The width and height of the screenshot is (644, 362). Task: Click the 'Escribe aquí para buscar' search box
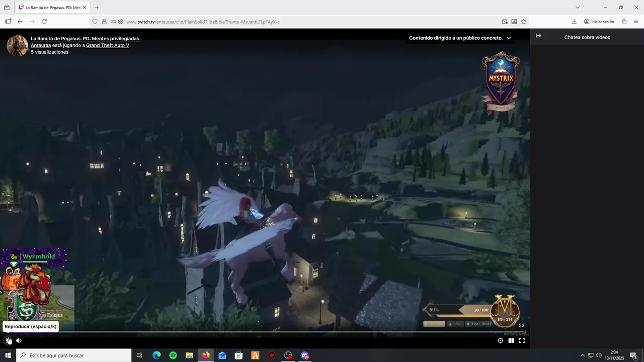tap(74, 355)
